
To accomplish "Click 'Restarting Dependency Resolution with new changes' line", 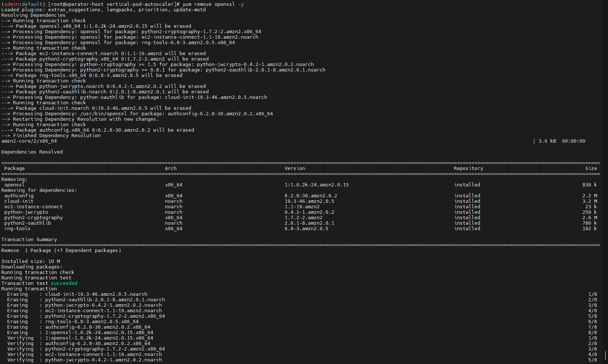I will pos(80,119).
